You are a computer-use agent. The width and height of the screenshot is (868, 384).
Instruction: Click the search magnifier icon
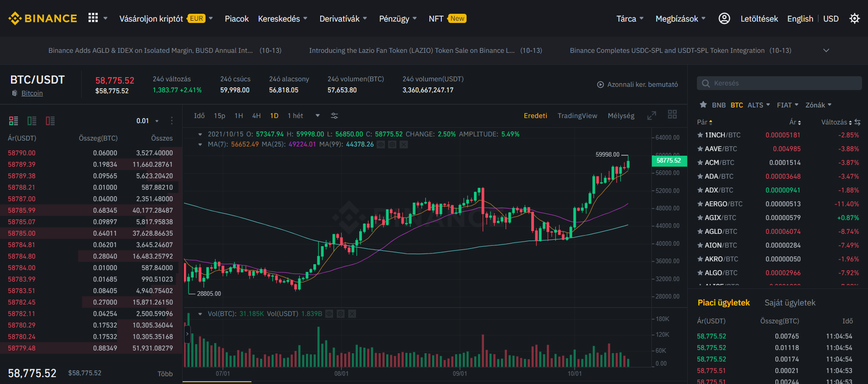706,83
